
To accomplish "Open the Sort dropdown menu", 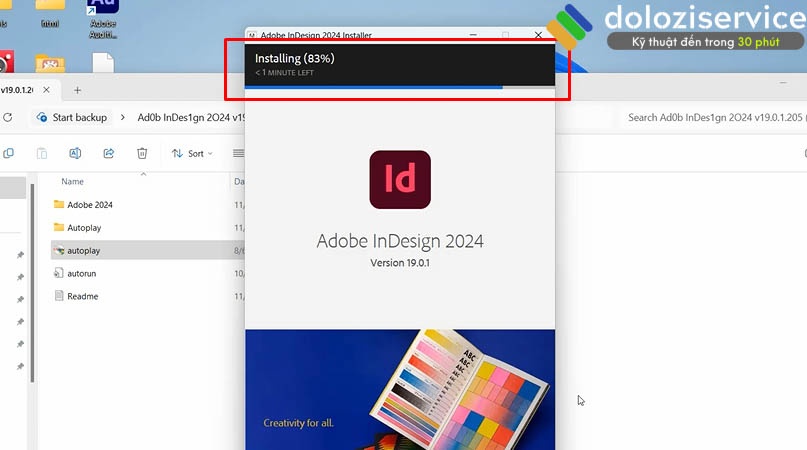I will click(192, 153).
